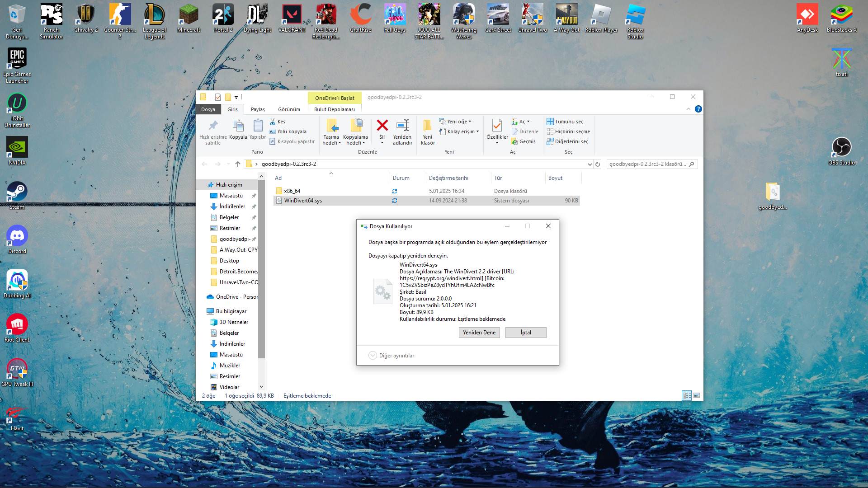Click the Kes scissors icon
The height and width of the screenshot is (488, 868).
[273, 122]
